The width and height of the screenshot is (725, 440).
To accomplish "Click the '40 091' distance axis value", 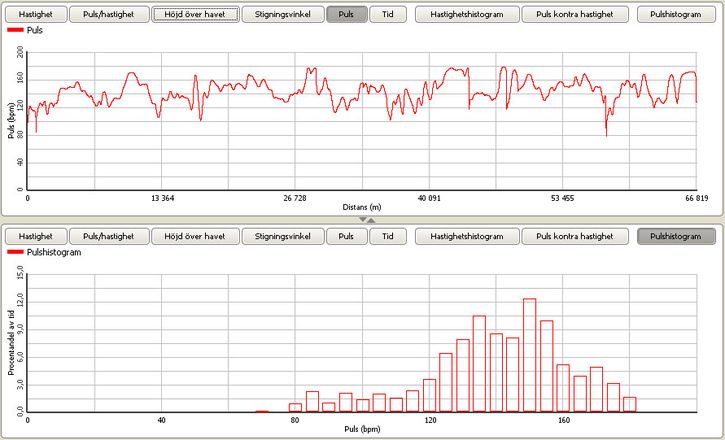I will click(429, 198).
